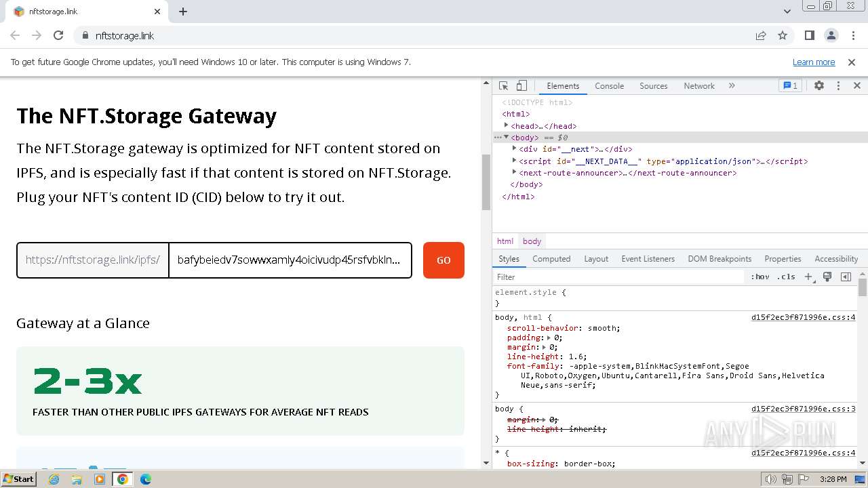Open the Chrome three-dot menu

pyautogui.click(x=852, y=35)
